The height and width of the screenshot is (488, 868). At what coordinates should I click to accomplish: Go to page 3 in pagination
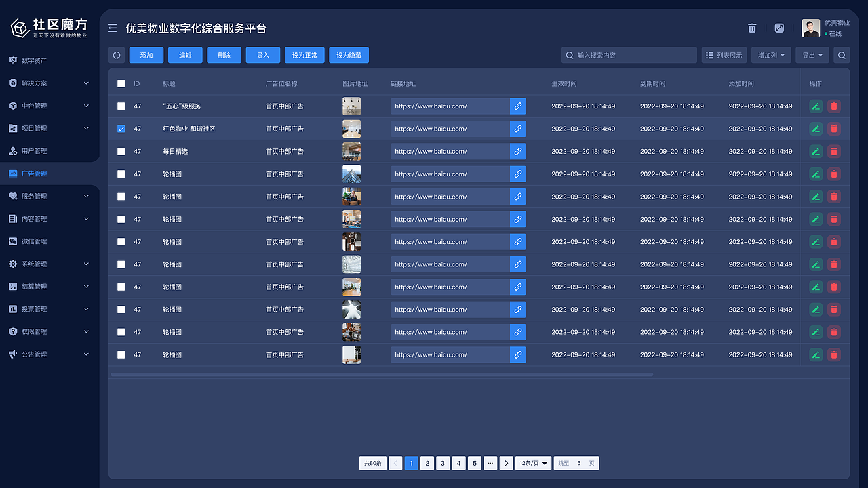(x=443, y=463)
